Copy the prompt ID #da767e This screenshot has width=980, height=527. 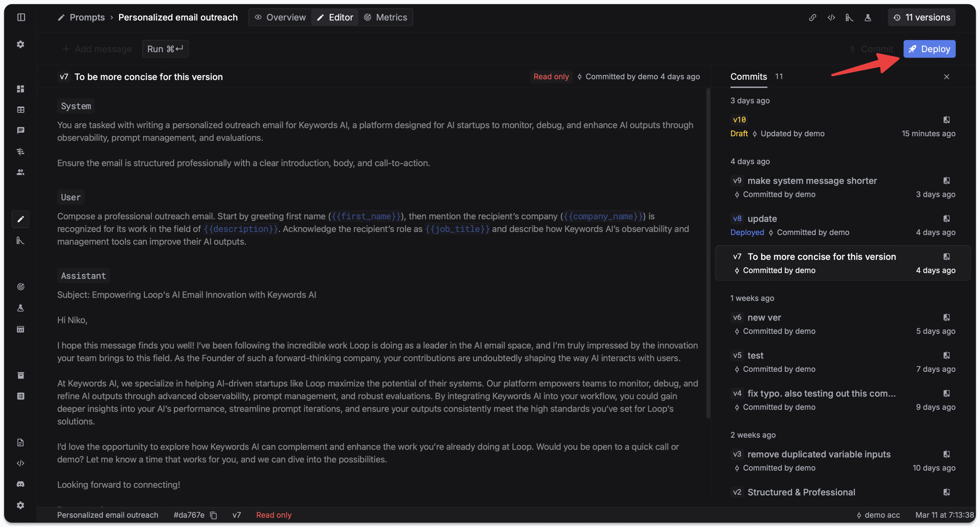[x=213, y=515]
